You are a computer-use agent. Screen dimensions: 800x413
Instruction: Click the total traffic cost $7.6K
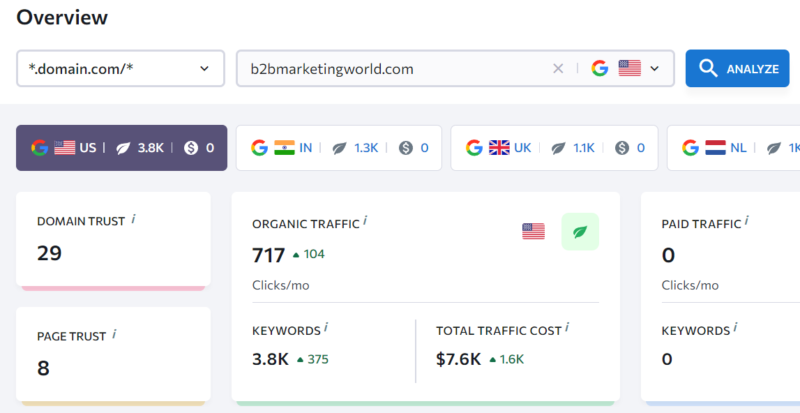pos(458,359)
